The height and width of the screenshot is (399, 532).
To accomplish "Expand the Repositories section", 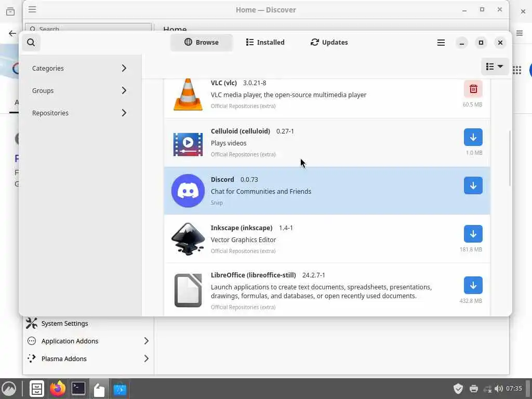I will 79,113.
